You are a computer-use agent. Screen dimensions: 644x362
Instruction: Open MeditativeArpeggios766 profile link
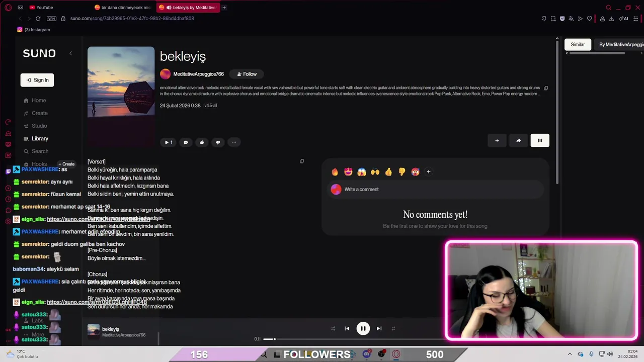pos(198,74)
